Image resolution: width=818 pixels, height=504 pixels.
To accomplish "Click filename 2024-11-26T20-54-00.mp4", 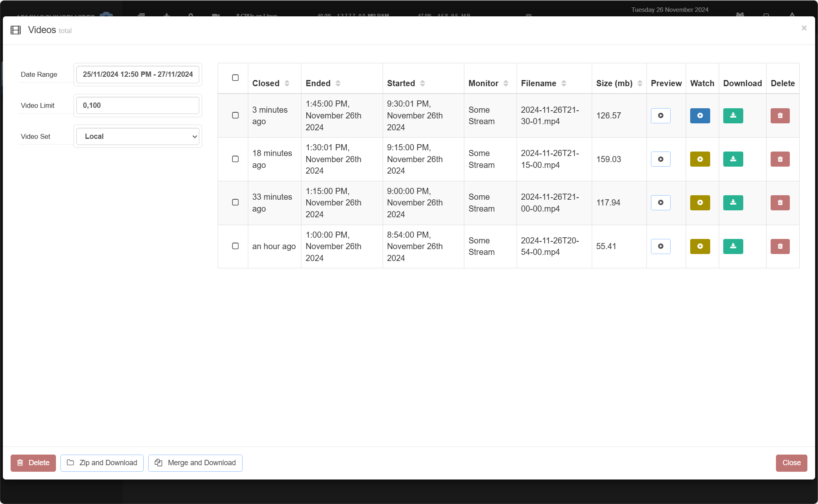I will pos(550,246).
